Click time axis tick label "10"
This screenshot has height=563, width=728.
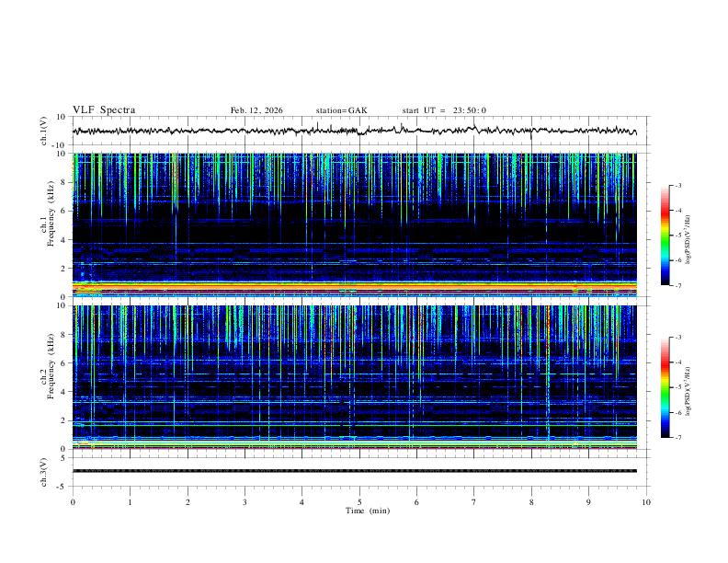[x=646, y=502]
